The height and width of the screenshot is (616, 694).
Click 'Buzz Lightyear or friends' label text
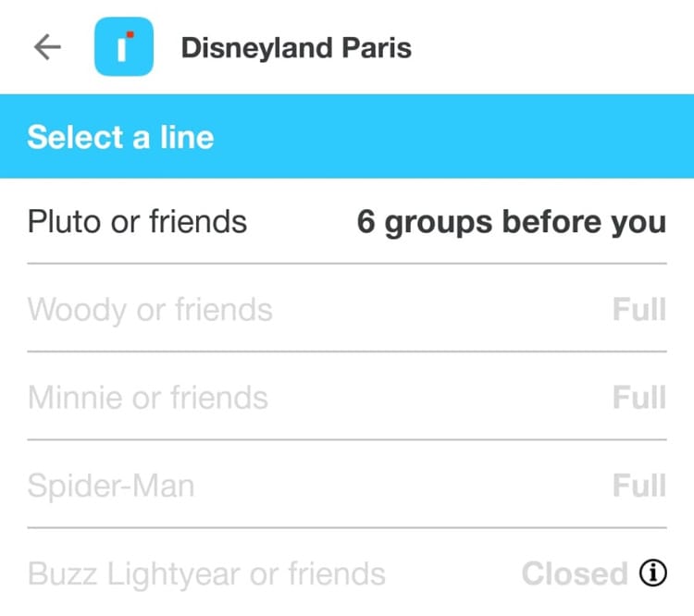coord(206,573)
